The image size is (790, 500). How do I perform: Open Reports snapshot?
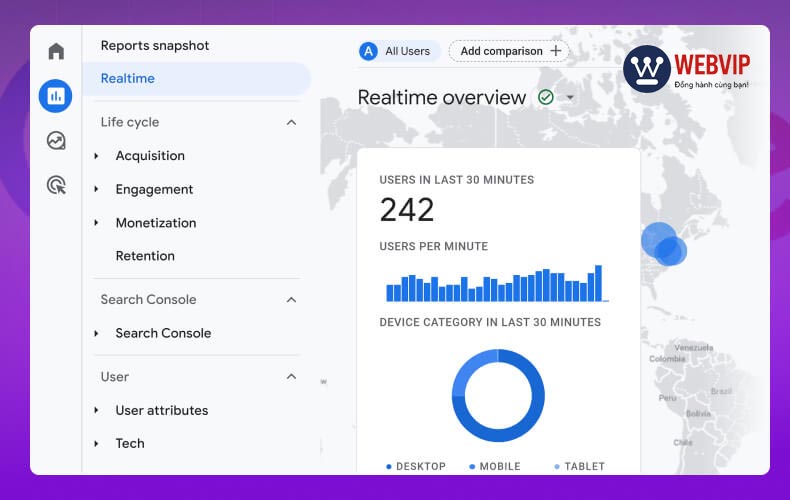click(155, 46)
